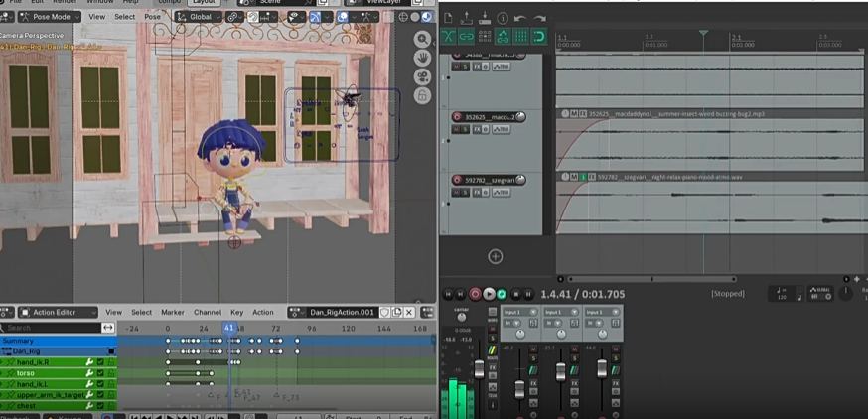The height and width of the screenshot is (419, 868).
Task: Click the Pose menu in the viewport header
Action: (x=153, y=17)
